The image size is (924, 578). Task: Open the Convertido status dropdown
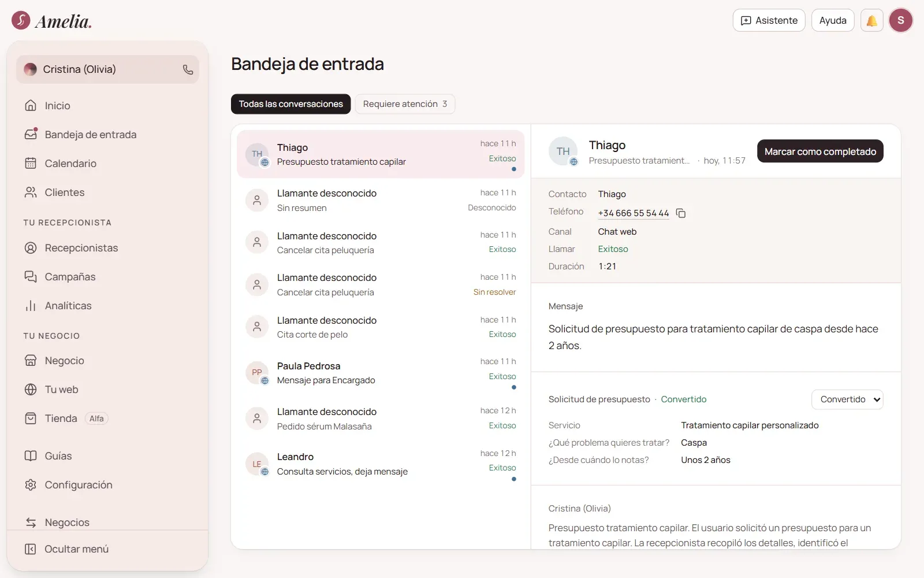pyautogui.click(x=847, y=399)
